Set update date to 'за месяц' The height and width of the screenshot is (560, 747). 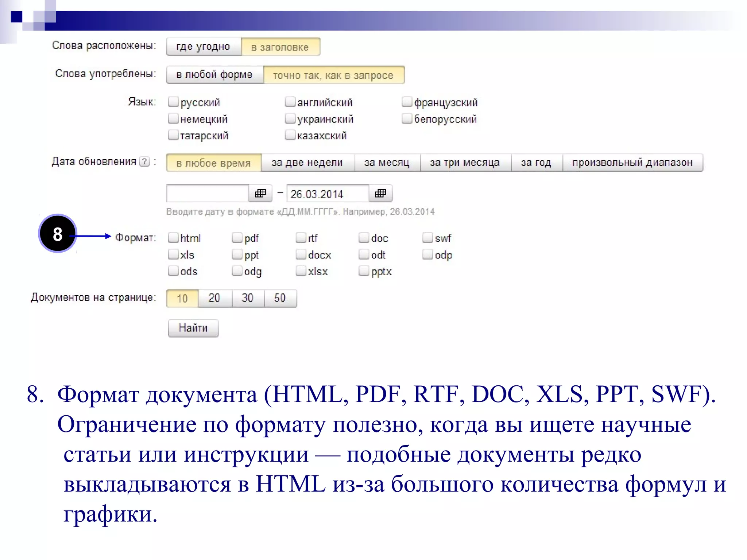click(x=387, y=163)
